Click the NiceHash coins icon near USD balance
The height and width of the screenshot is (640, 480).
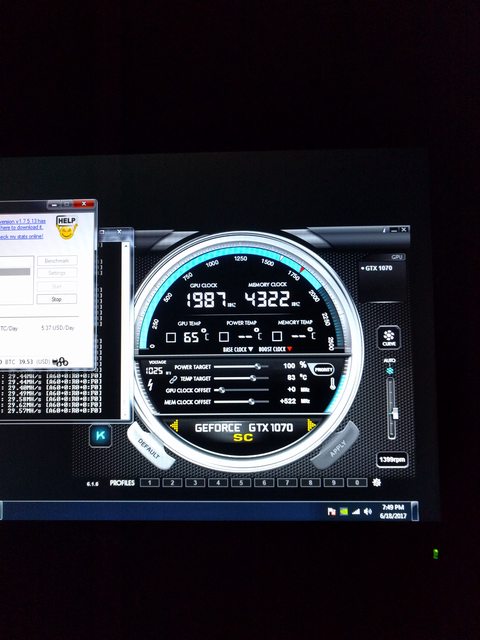pyautogui.click(x=60, y=362)
